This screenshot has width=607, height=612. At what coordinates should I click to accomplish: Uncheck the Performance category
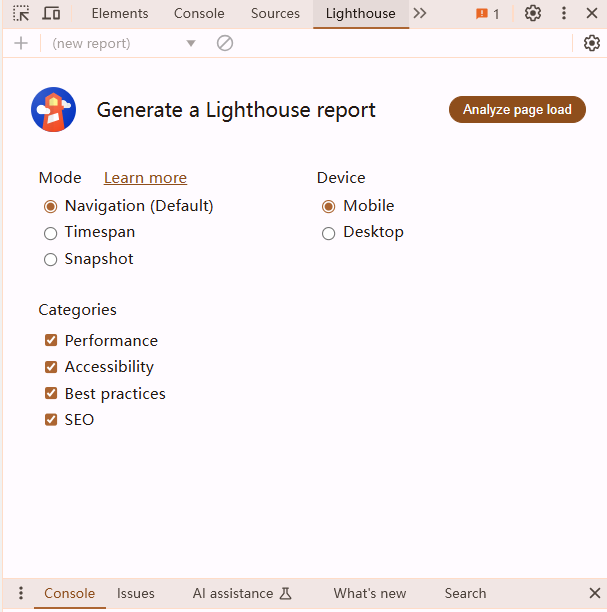point(51,340)
